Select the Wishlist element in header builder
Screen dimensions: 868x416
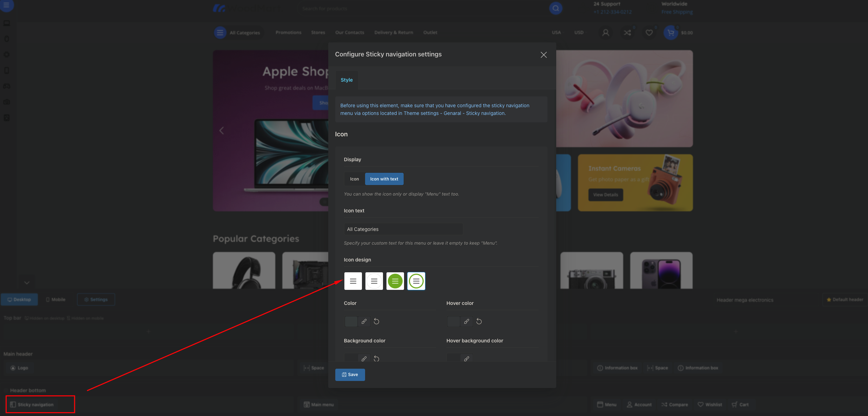click(710, 404)
